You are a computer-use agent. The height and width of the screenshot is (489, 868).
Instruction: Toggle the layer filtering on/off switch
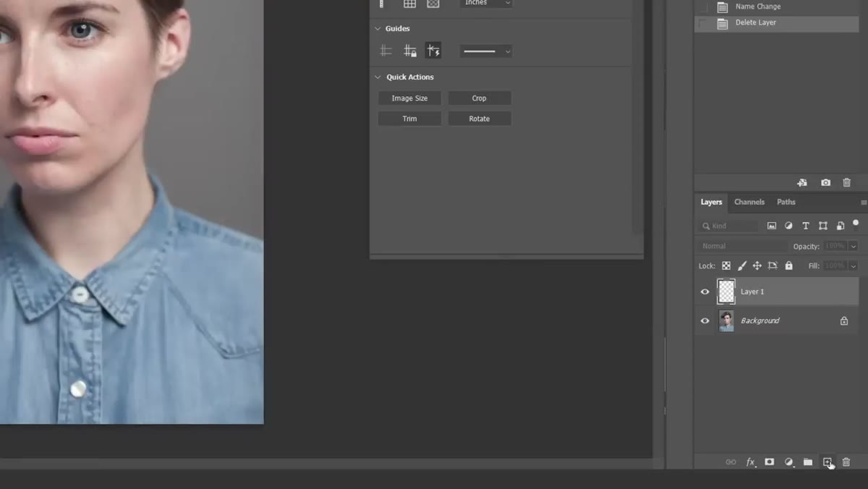[x=856, y=224]
